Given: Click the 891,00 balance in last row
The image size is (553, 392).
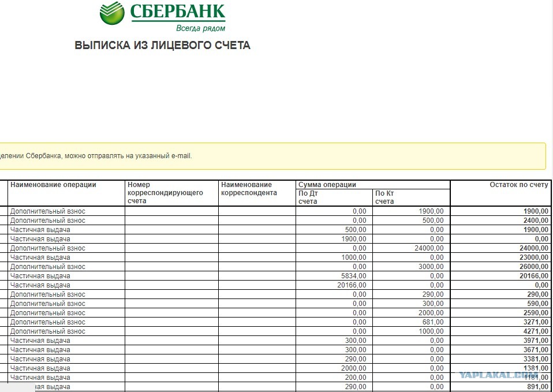Looking at the screenshot, I should click(x=537, y=387).
